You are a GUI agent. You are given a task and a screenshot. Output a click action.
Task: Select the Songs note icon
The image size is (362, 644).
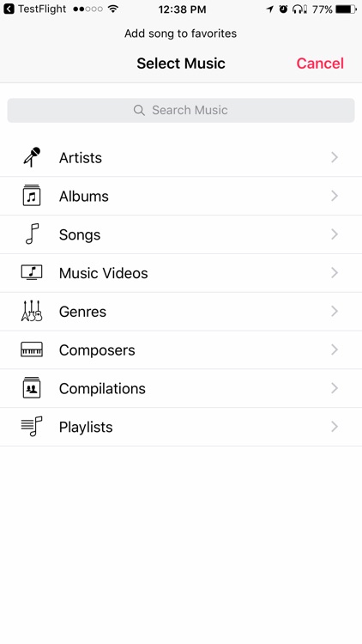pyautogui.click(x=32, y=234)
